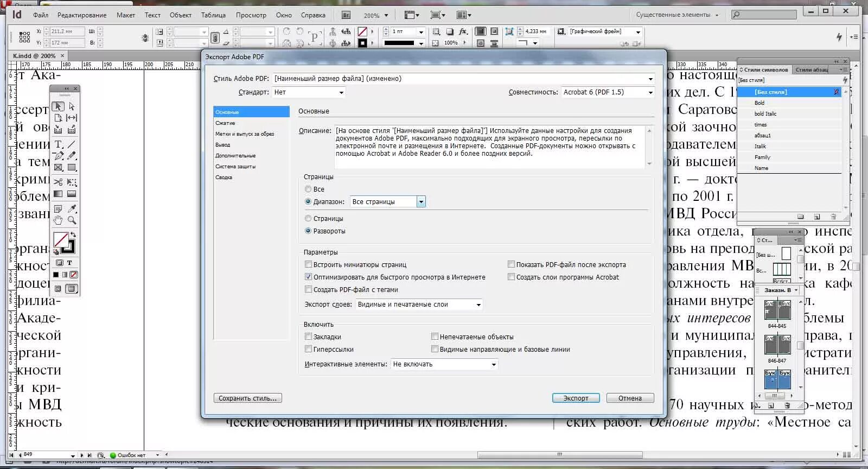Open the 'Стандарт' dropdown
Screen dimensions: 868x469
tap(309, 92)
